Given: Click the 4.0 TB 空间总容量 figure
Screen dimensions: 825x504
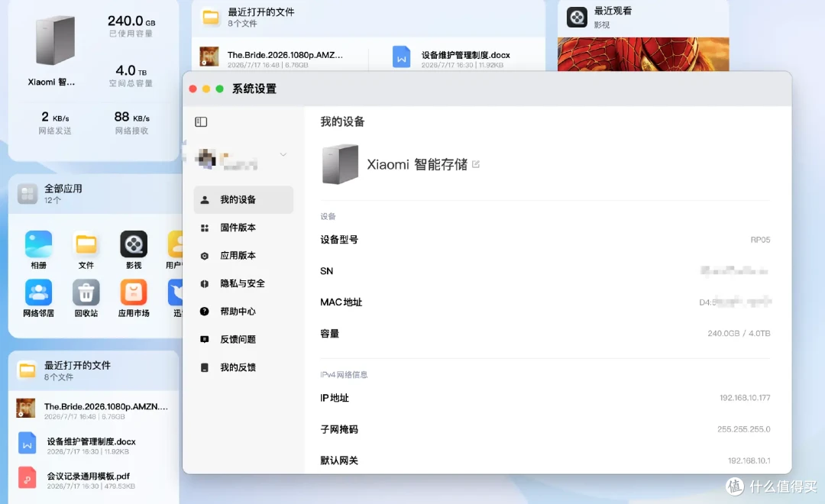Looking at the screenshot, I should pyautogui.click(x=131, y=70).
